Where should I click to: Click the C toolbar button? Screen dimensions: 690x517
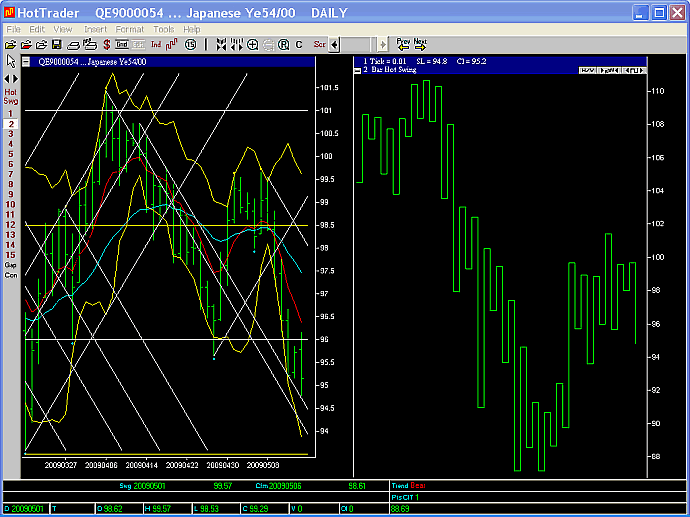coord(299,44)
